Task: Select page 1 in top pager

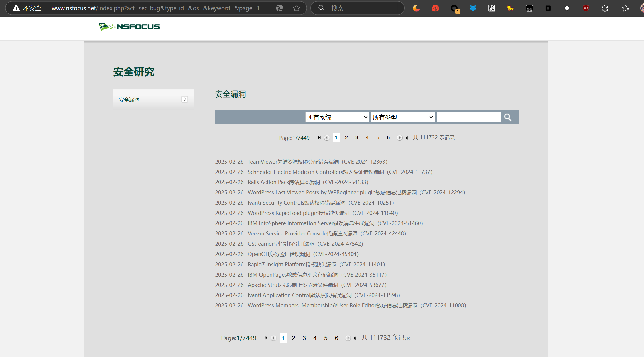Action: coord(336,138)
